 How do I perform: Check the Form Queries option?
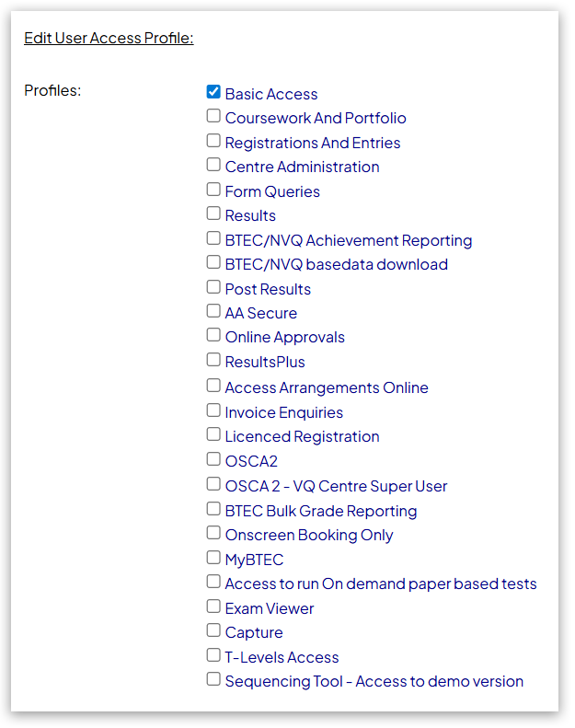213,190
